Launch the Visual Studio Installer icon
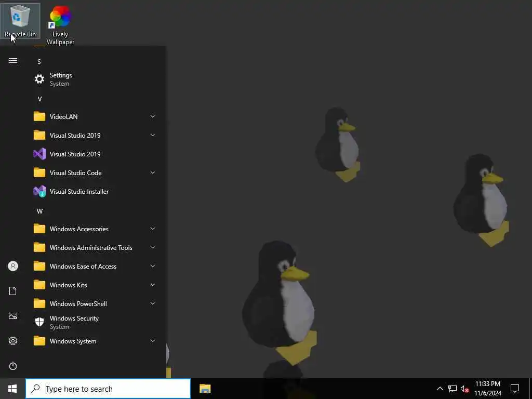 pos(39,191)
